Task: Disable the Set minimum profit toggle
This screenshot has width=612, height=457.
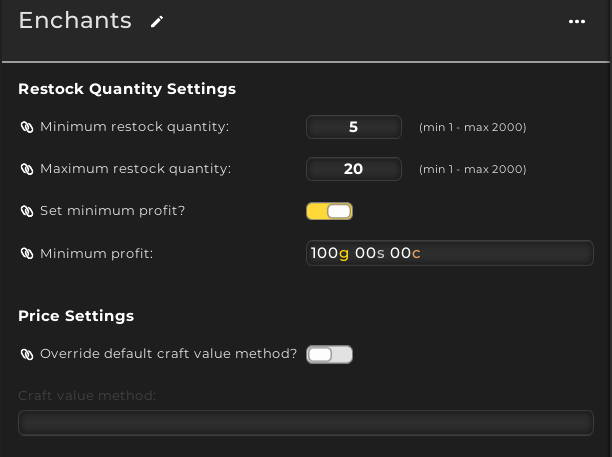Action: (329, 211)
